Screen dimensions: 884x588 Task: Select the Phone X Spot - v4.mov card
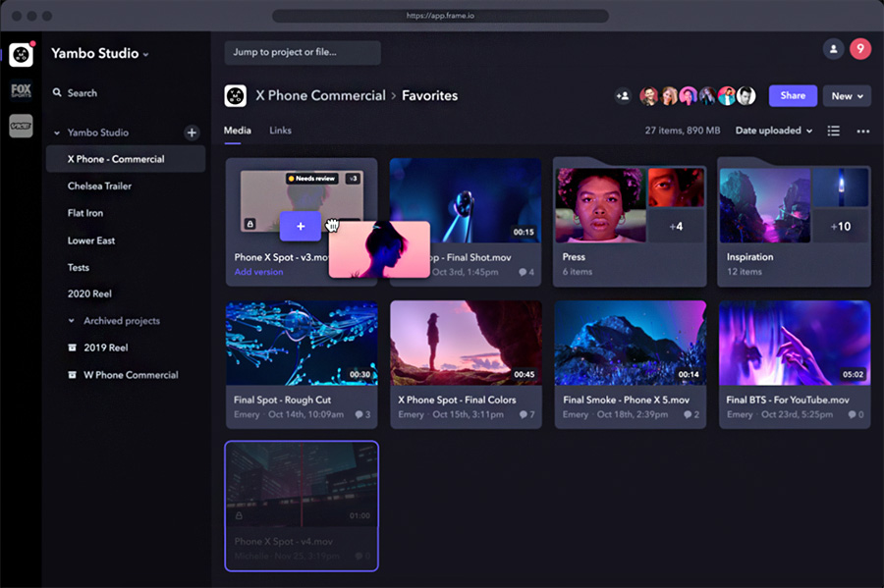click(302, 506)
